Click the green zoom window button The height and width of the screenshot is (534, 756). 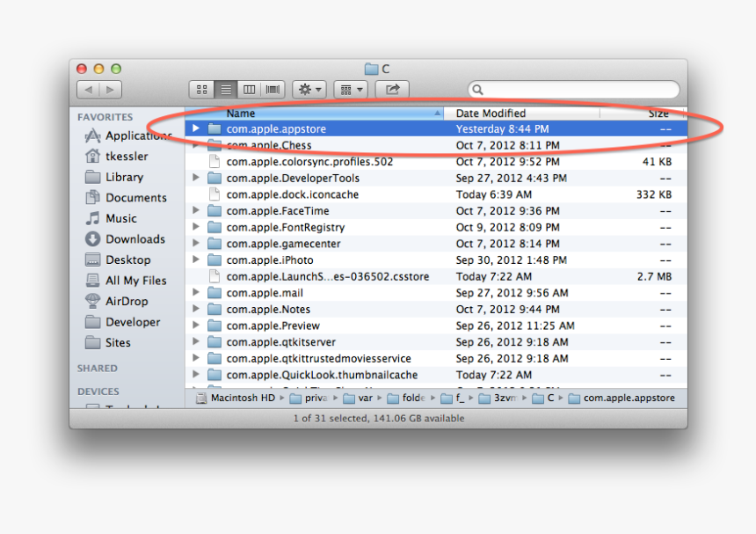point(116,69)
